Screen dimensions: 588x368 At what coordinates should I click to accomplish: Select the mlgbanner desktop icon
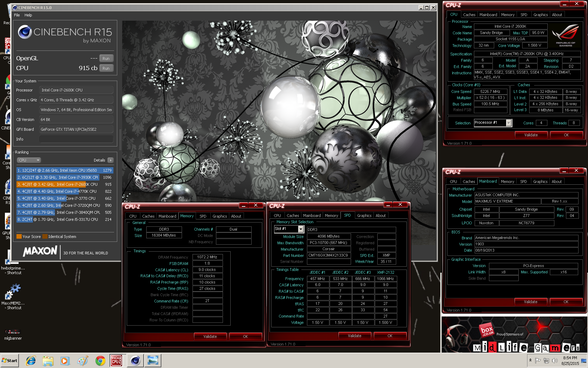pos(13,334)
